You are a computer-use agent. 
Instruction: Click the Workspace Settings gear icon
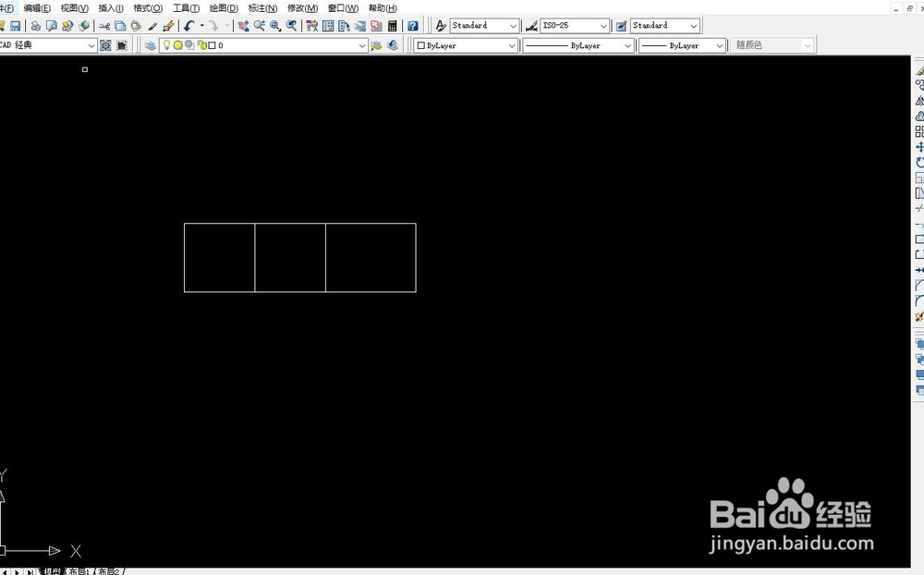[105, 45]
